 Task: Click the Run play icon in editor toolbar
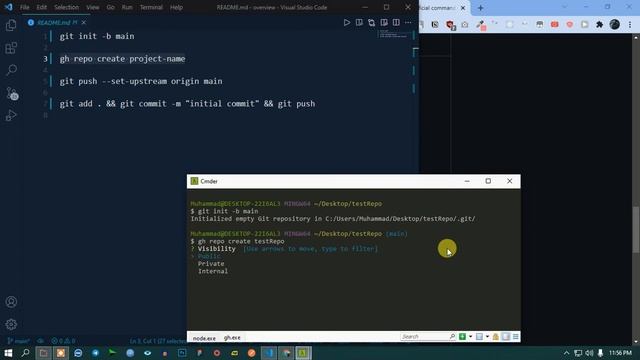347,22
